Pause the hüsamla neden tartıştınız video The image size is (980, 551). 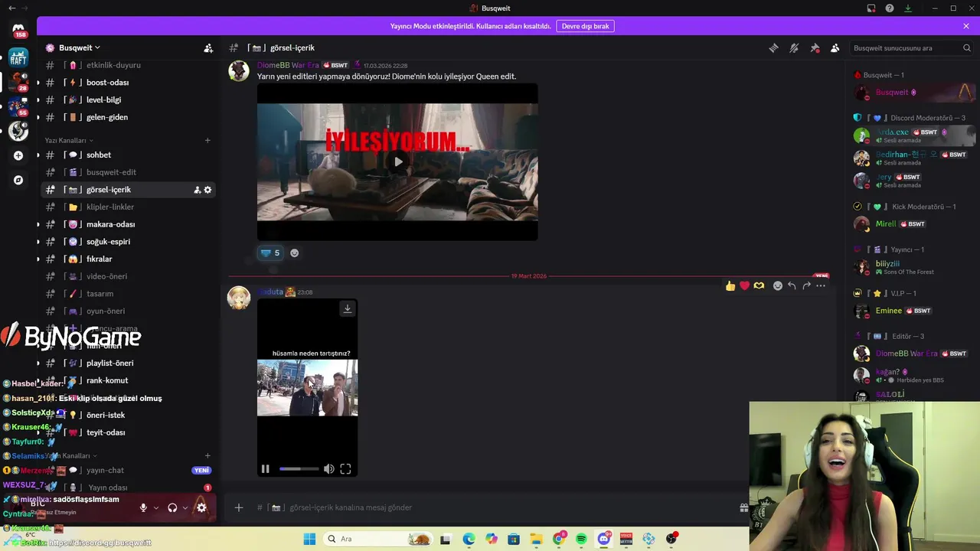[265, 469]
